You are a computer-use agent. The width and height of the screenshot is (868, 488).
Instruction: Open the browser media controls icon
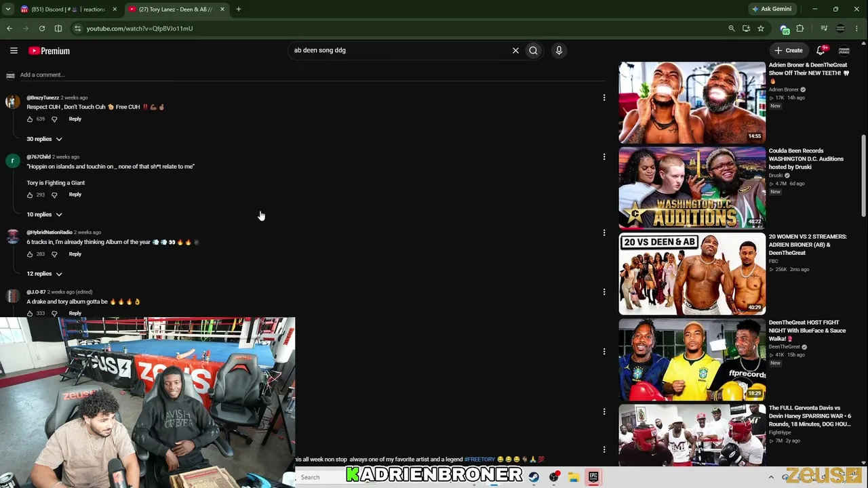(824, 28)
